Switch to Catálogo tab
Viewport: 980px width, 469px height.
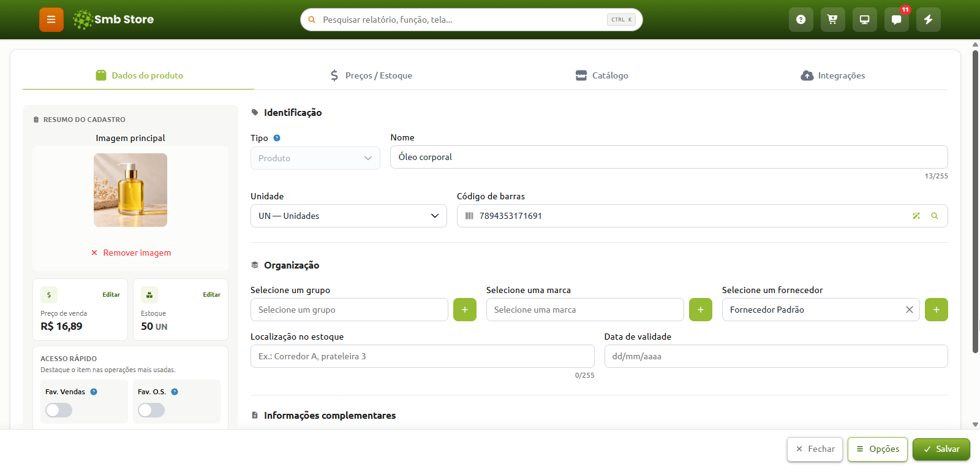601,75
